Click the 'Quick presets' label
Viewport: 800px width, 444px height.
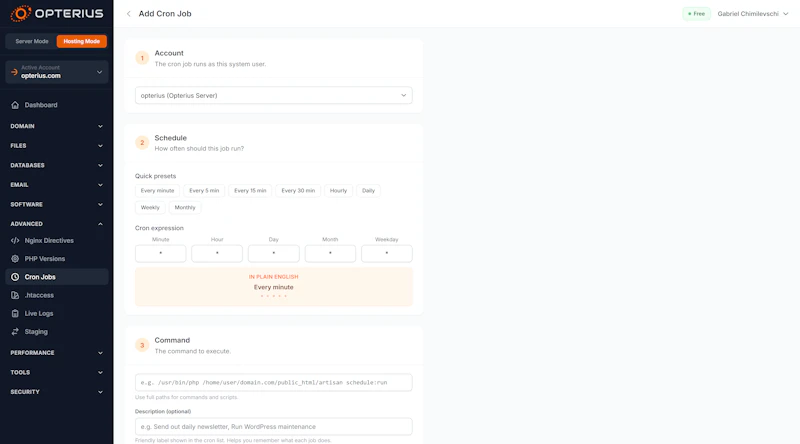click(x=156, y=176)
